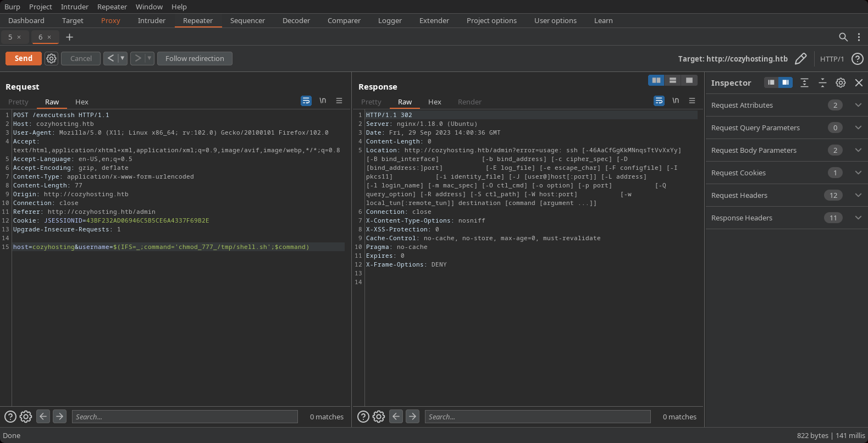The height and width of the screenshot is (443, 868).
Task: Switch to the Intruder tool tab
Action: 152,20
